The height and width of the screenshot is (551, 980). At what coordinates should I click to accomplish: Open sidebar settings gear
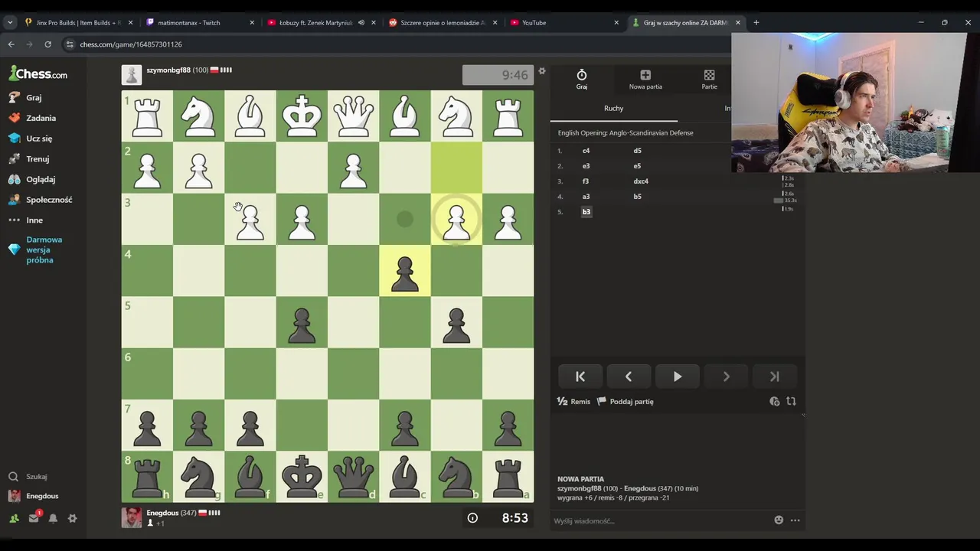pos(72,518)
